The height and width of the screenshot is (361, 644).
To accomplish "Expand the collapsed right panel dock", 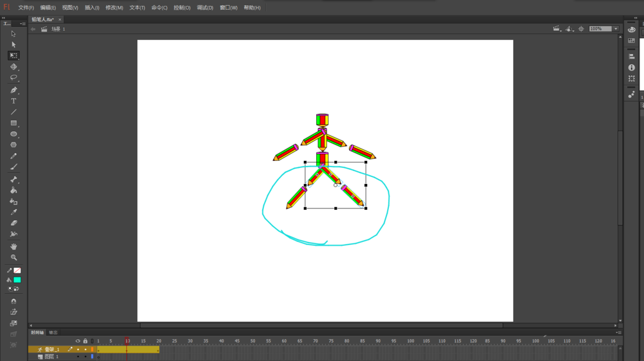I will [x=636, y=18].
